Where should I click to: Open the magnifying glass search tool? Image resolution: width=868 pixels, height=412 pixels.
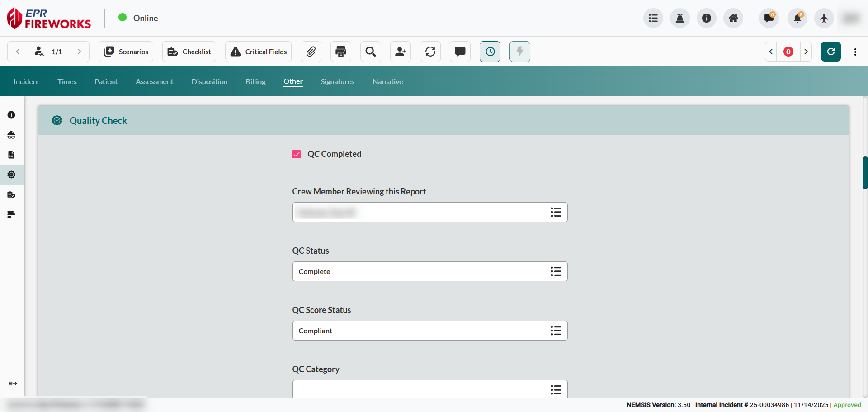click(371, 52)
